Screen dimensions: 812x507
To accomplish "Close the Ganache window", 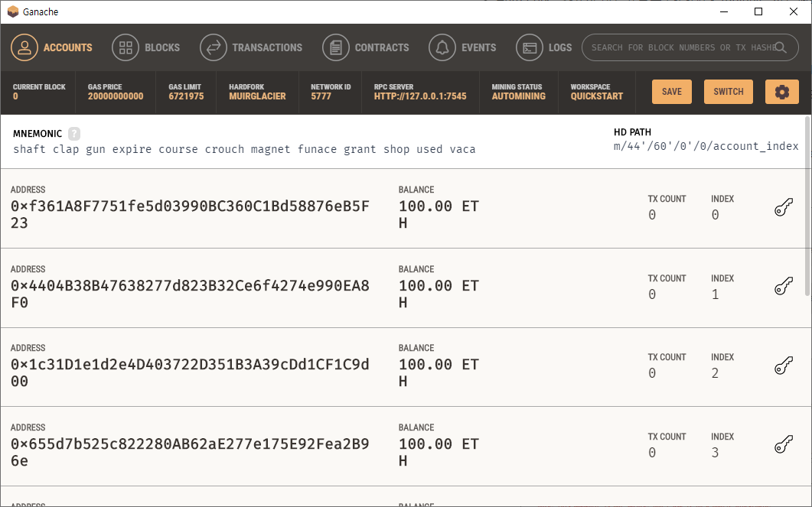I will tap(794, 11).
